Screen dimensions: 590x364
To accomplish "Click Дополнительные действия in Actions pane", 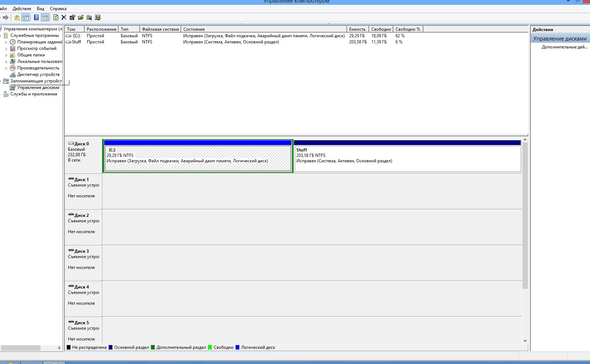I will point(564,47).
